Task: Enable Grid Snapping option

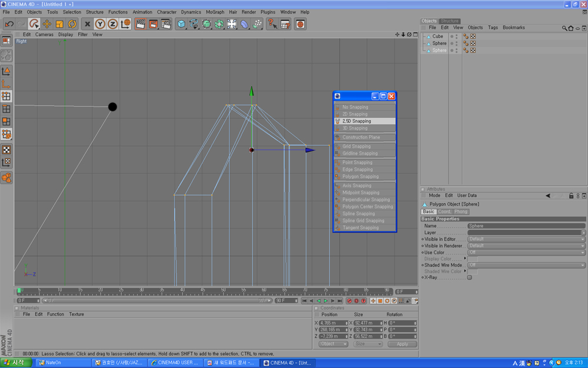Action: click(365, 147)
